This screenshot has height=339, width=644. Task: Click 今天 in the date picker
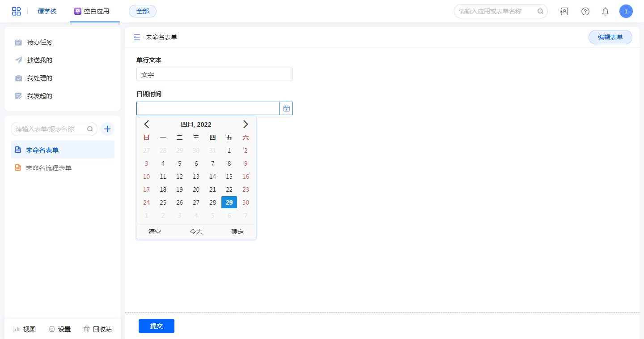[196, 232]
